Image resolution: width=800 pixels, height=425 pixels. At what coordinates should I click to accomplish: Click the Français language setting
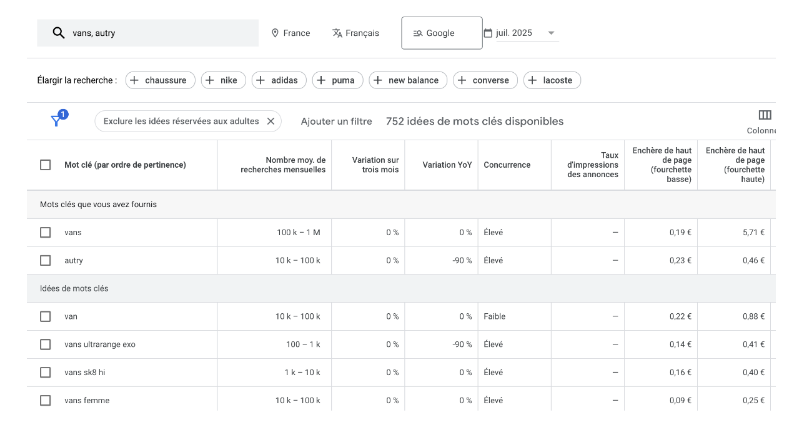coord(356,33)
